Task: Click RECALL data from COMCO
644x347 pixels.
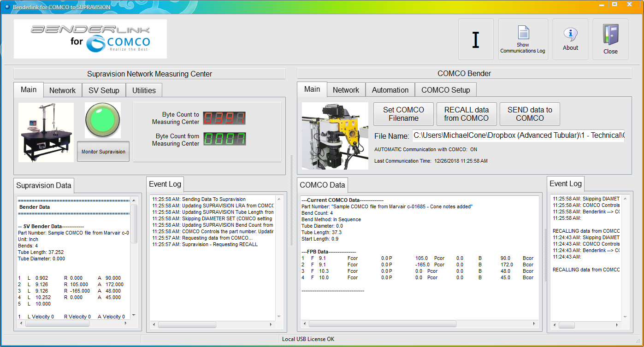Action: tap(466, 114)
